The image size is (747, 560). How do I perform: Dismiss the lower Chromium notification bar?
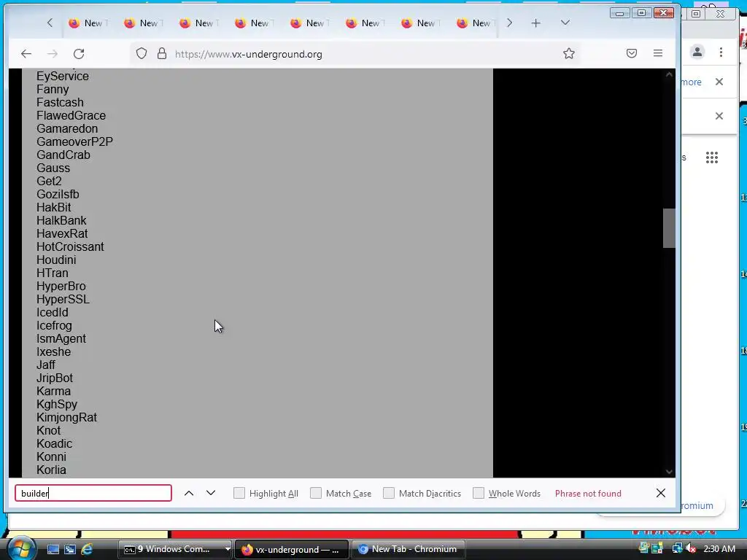pyautogui.click(x=719, y=116)
